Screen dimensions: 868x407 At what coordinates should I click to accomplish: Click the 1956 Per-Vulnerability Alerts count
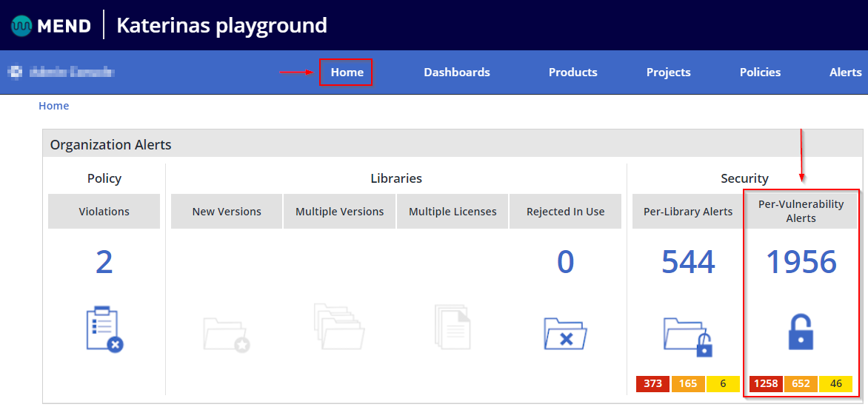tap(801, 263)
